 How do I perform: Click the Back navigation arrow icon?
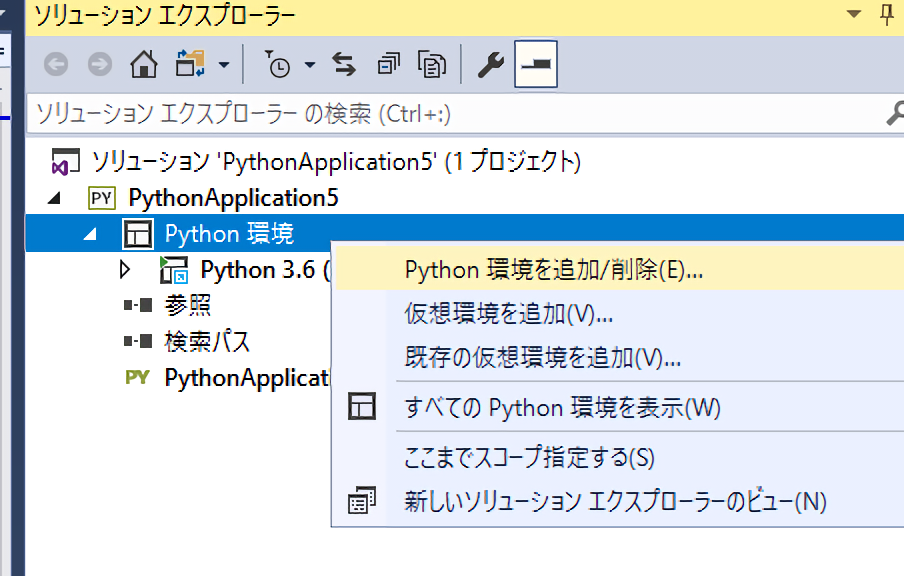coord(56,65)
